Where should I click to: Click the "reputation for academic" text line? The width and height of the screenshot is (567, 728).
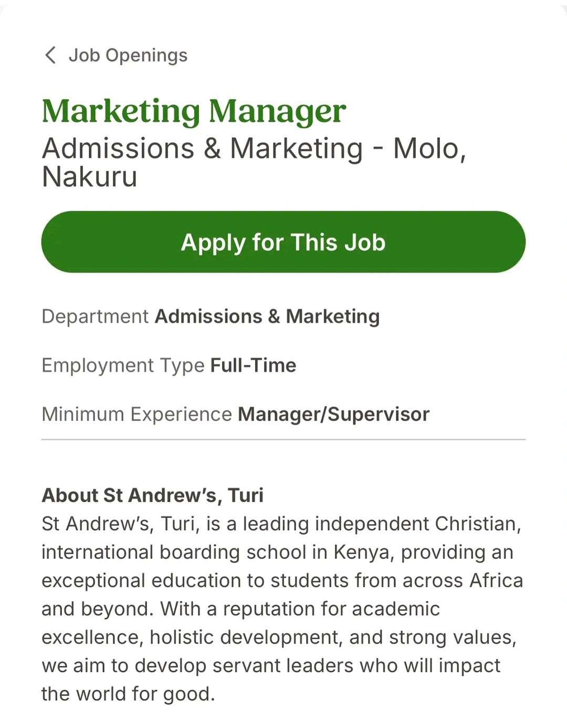coord(240,609)
